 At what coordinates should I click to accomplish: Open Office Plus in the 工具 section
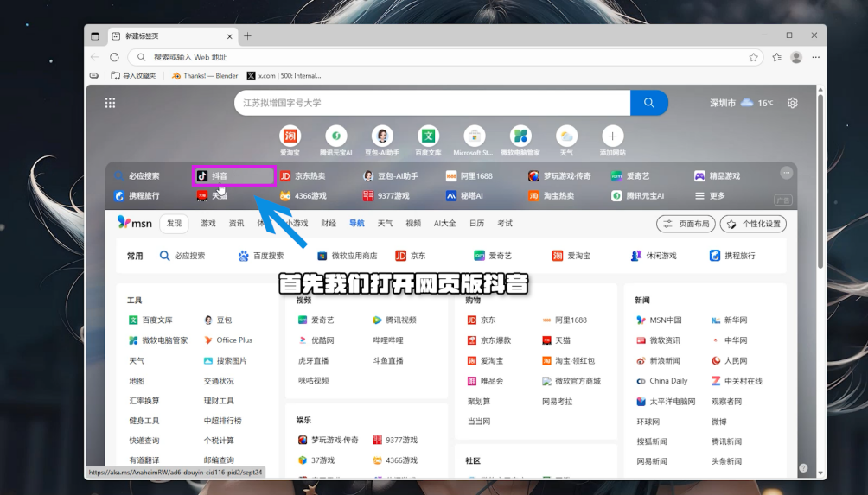pyautogui.click(x=228, y=340)
